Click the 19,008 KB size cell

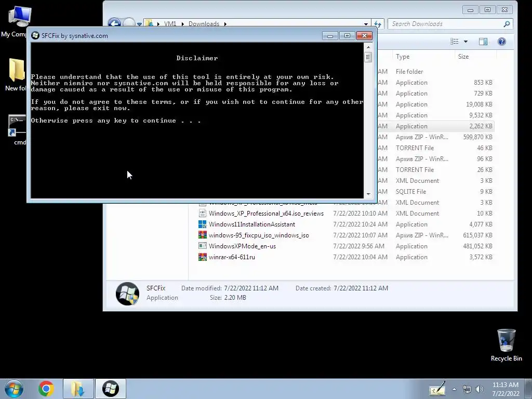click(478, 104)
